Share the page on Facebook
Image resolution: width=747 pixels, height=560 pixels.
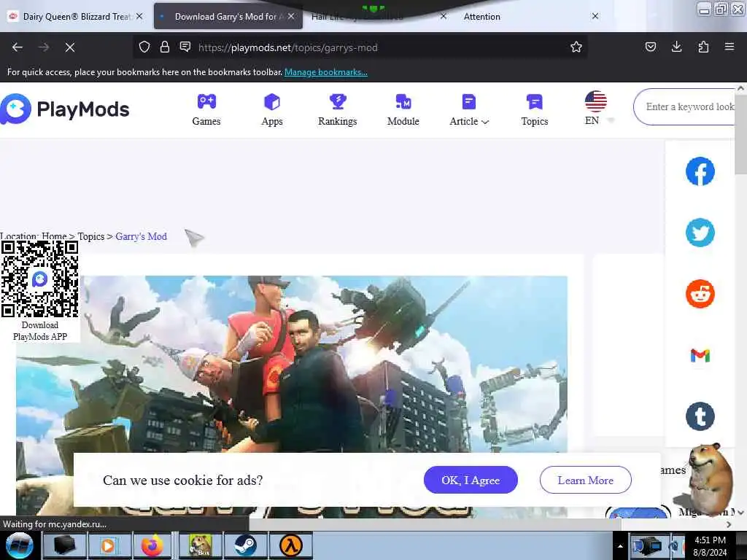(700, 171)
